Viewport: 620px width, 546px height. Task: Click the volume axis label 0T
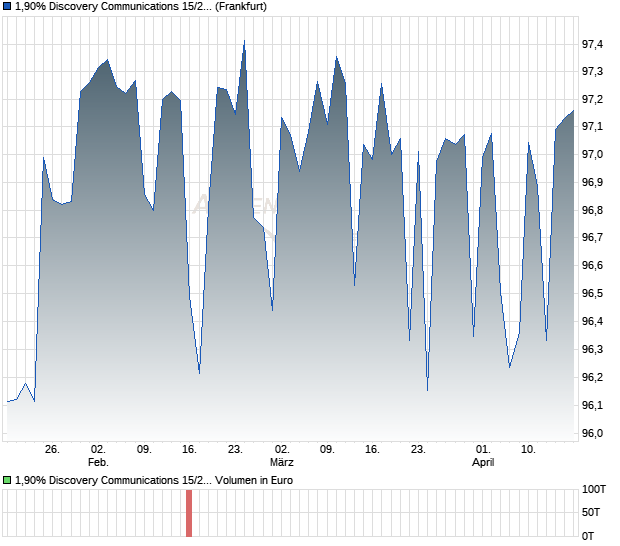pyautogui.click(x=588, y=537)
